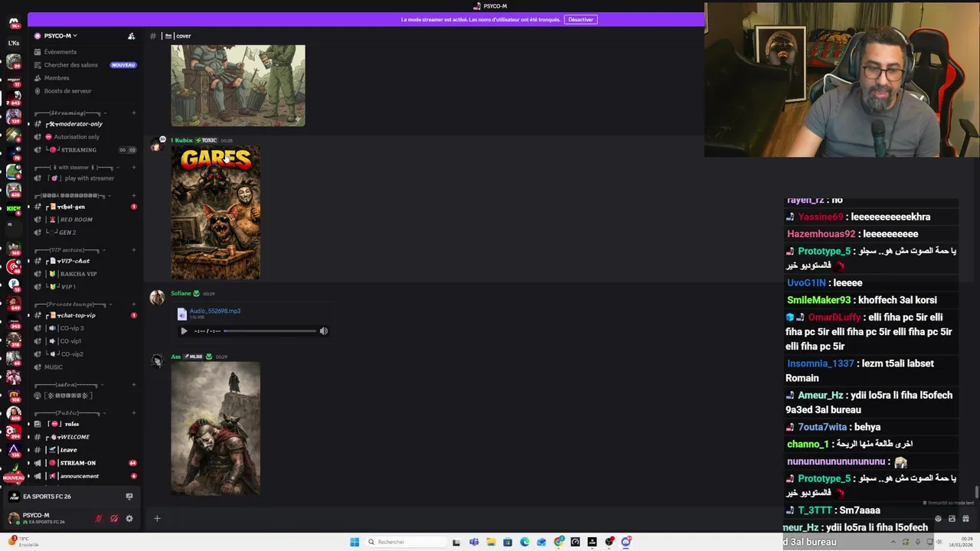
Task: Open the warrior cover image from Am
Action: (x=215, y=429)
